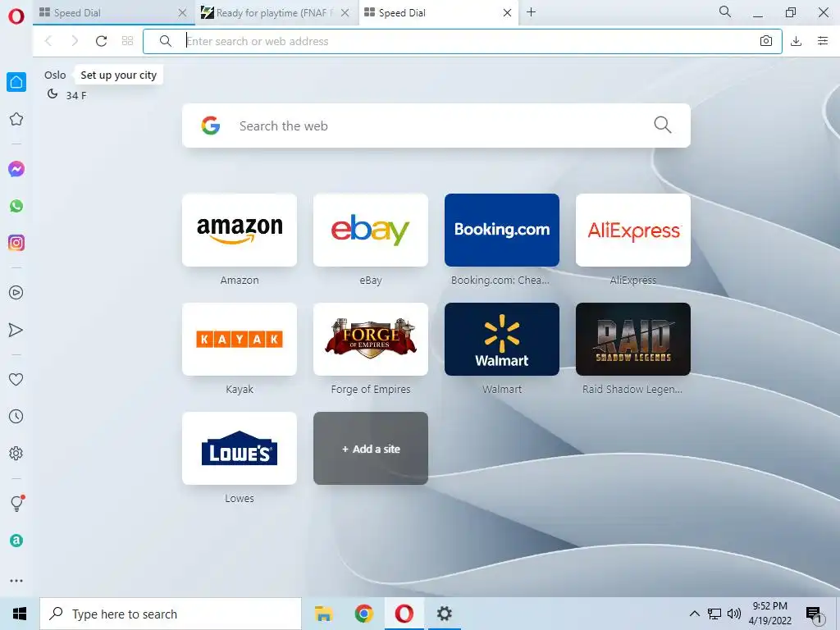The width and height of the screenshot is (840, 630).
Task: Click the Set up your city tooltip
Action: coord(118,75)
